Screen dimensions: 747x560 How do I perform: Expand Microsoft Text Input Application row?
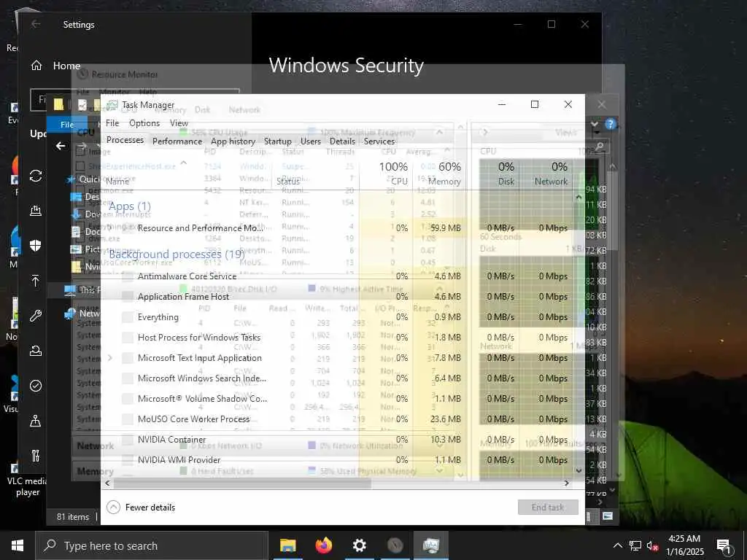(110, 357)
